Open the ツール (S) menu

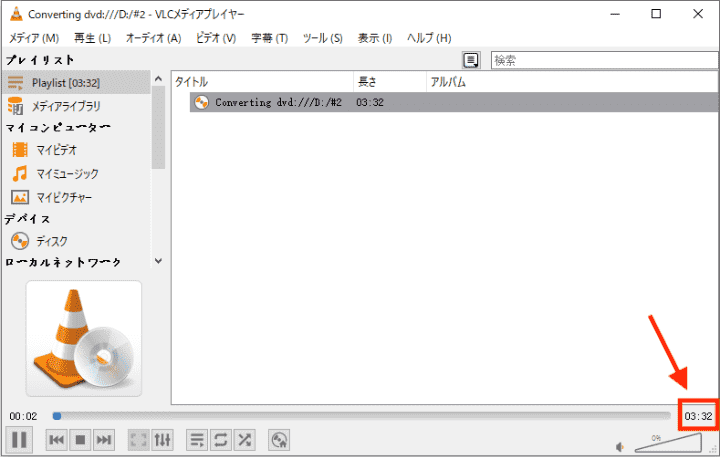pos(323,38)
